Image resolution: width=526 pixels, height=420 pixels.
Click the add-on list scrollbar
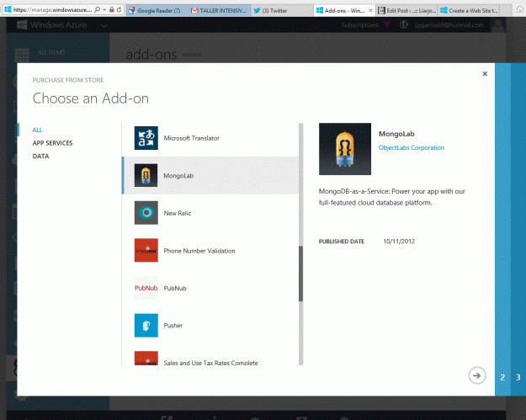coord(300,273)
